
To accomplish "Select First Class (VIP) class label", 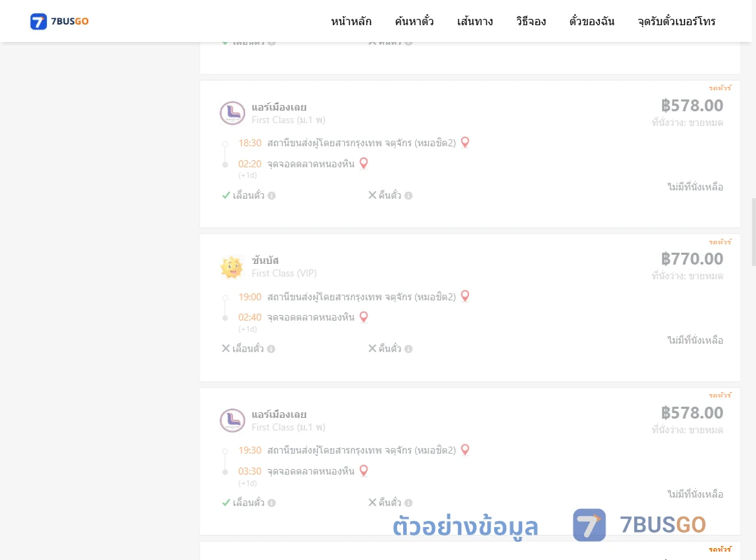I will click(284, 273).
